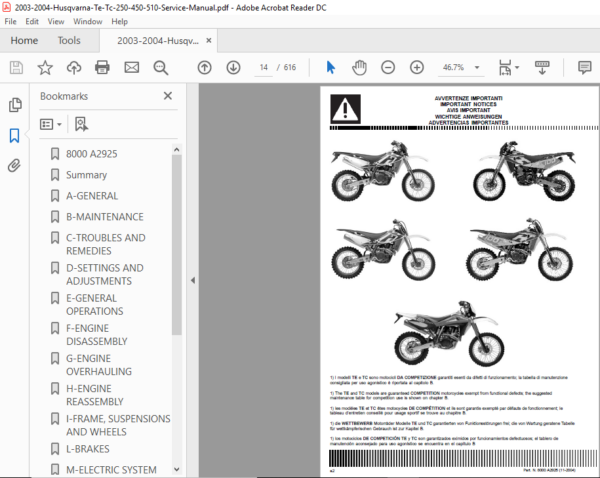Click the Print icon

[x=102, y=68]
